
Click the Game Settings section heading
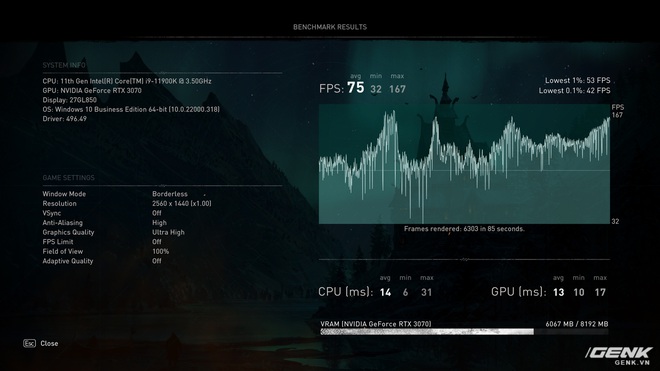click(x=69, y=178)
